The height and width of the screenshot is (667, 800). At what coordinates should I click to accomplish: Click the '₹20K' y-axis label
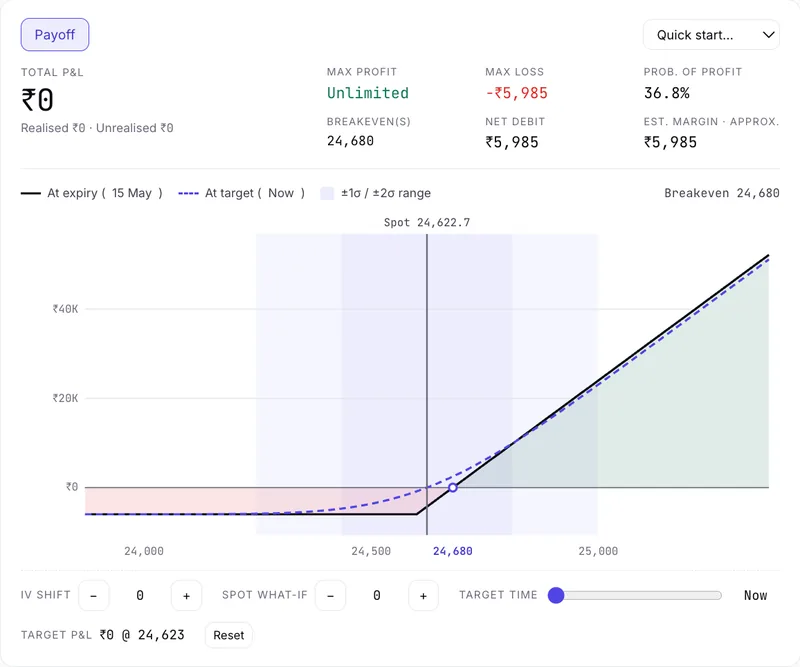65,398
